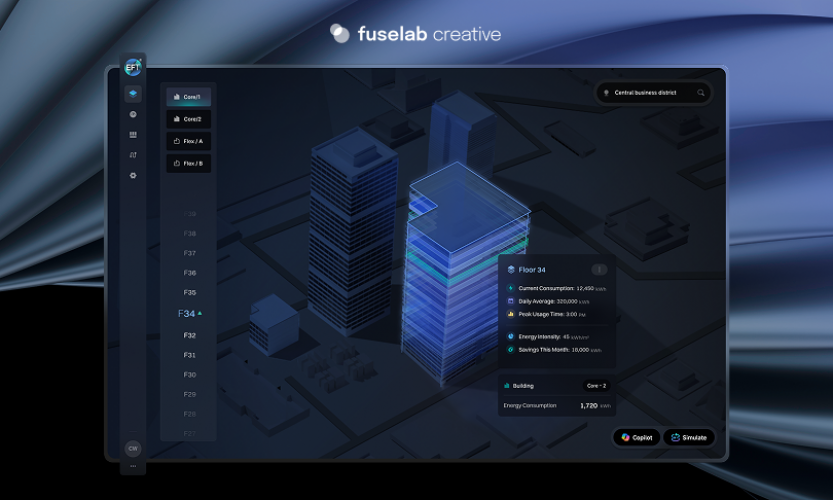Open the three-dot menu below avatar
The image size is (833, 500).
coord(133,466)
